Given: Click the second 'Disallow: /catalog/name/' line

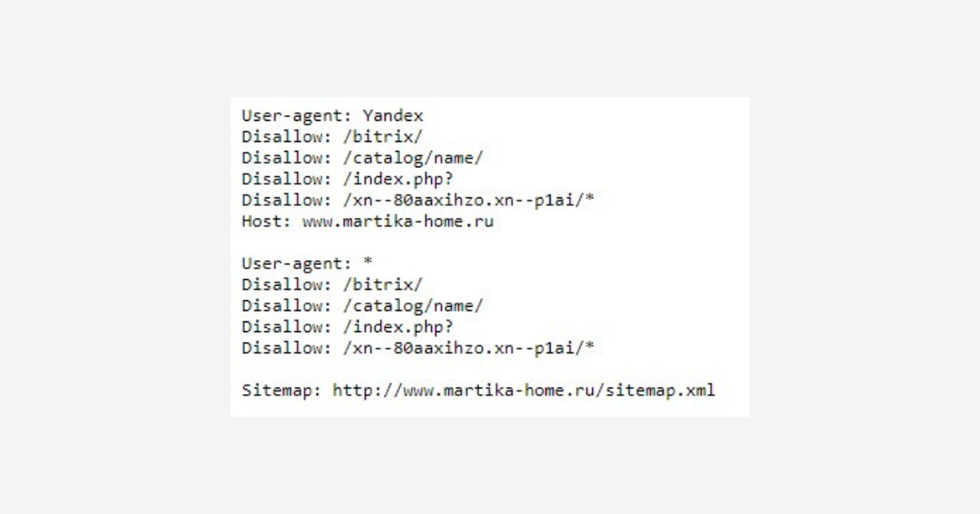Looking at the screenshot, I should pos(363,306).
